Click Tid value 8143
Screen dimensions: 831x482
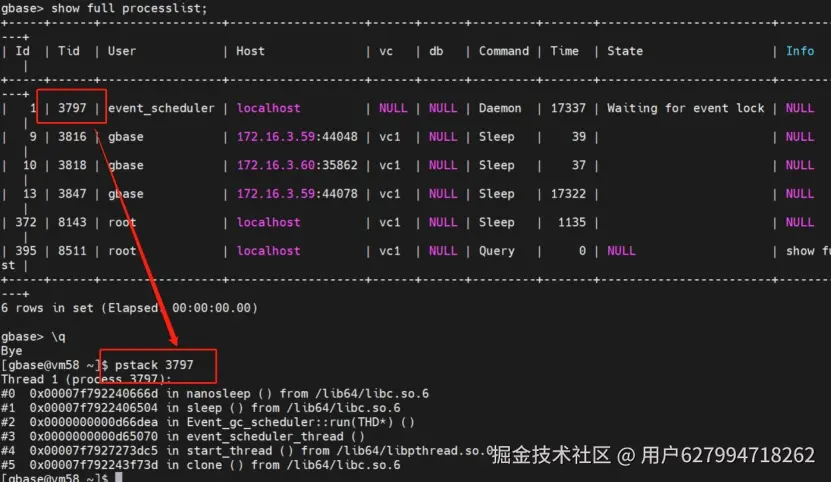tap(72, 223)
